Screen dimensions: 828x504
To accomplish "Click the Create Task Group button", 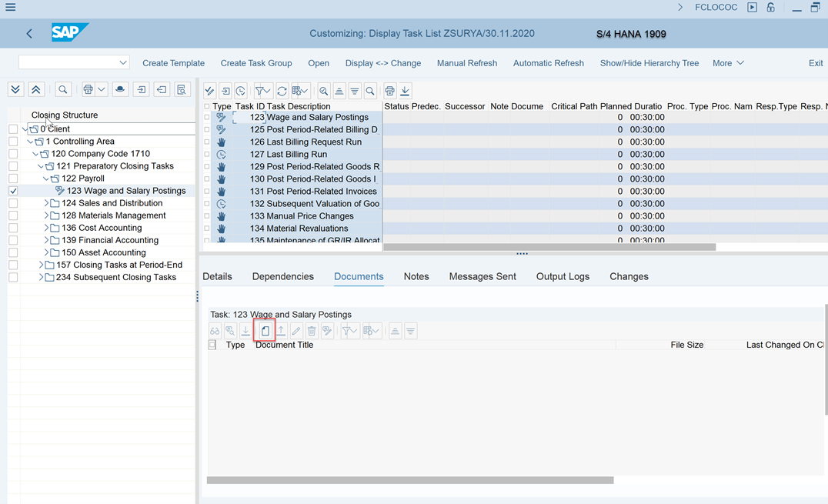I will click(256, 63).
